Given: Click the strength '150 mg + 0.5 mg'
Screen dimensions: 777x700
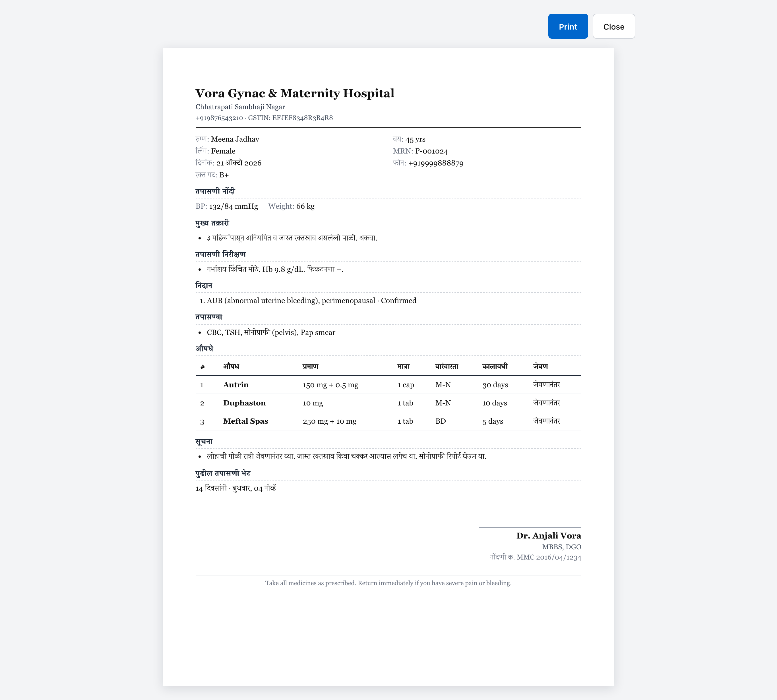Looking at the screenshot, I should 330,385.
